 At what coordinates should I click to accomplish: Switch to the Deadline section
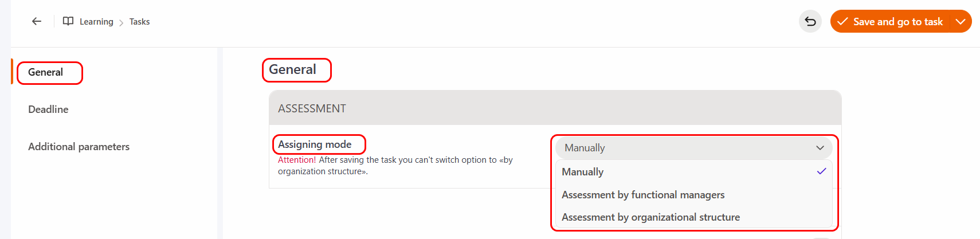pyautogui.click(x=48, y=109)
